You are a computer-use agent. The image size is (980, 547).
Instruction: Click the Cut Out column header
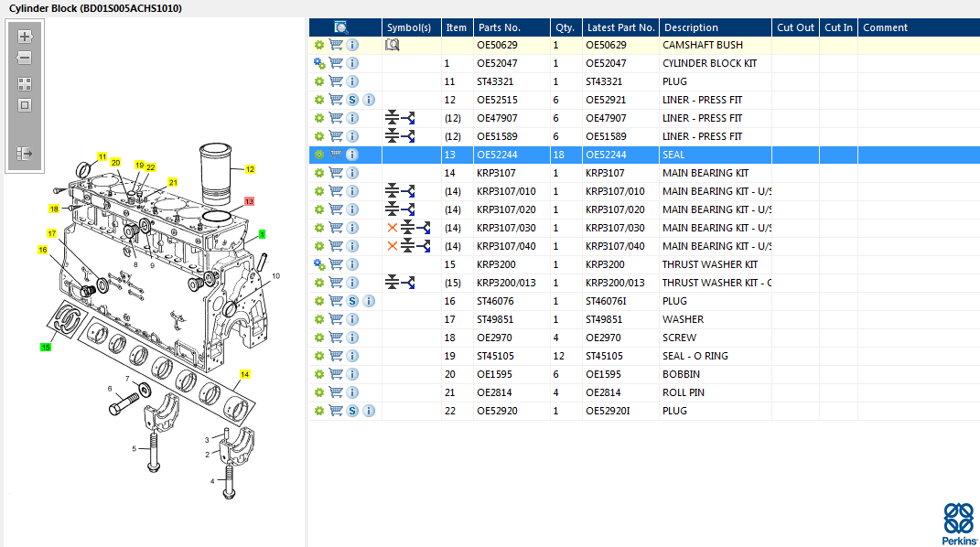point(796,27)
